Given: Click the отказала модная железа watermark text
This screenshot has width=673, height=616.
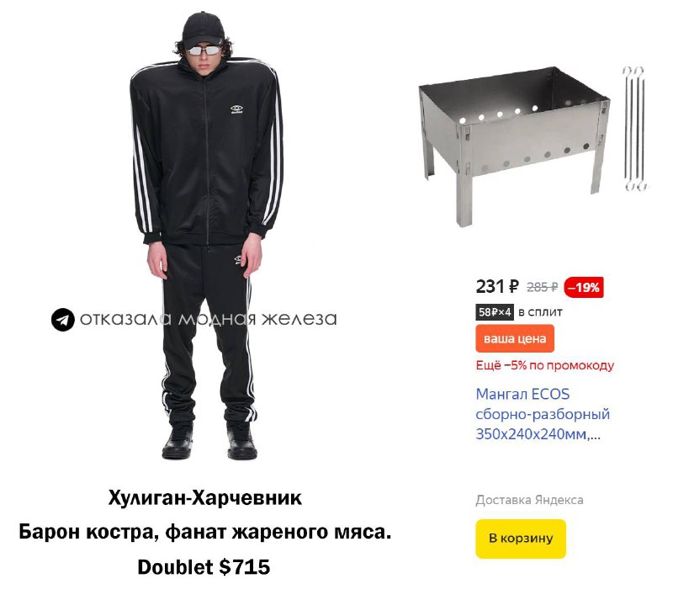Looking at the screenshot, I should pos(208,319).
